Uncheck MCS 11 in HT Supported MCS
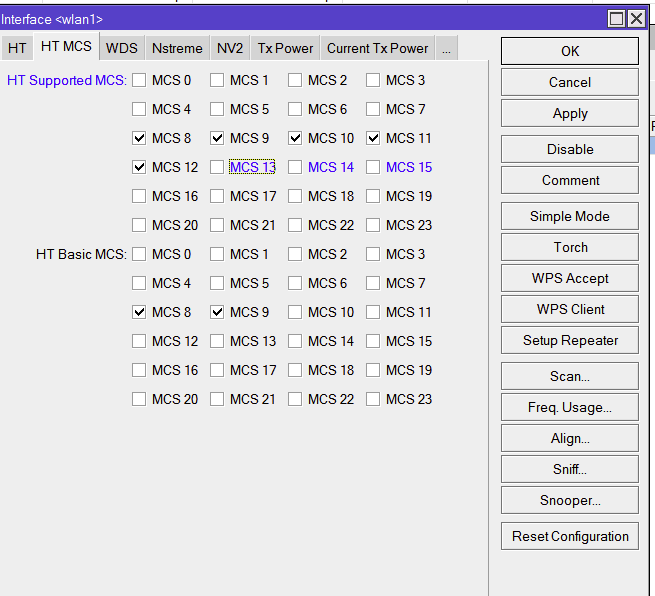Image resolution: width=655 pixels, height=596 pixels. (x=373, y=138)
